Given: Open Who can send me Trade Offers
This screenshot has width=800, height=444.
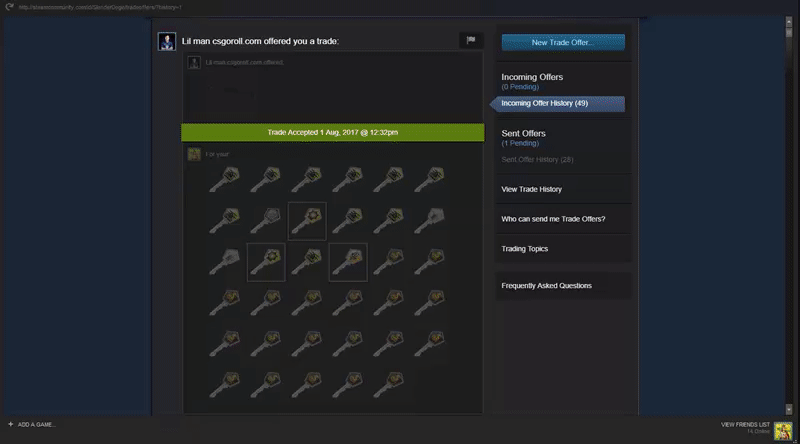Looking at the screenshot, I should (x=553, y=219).
